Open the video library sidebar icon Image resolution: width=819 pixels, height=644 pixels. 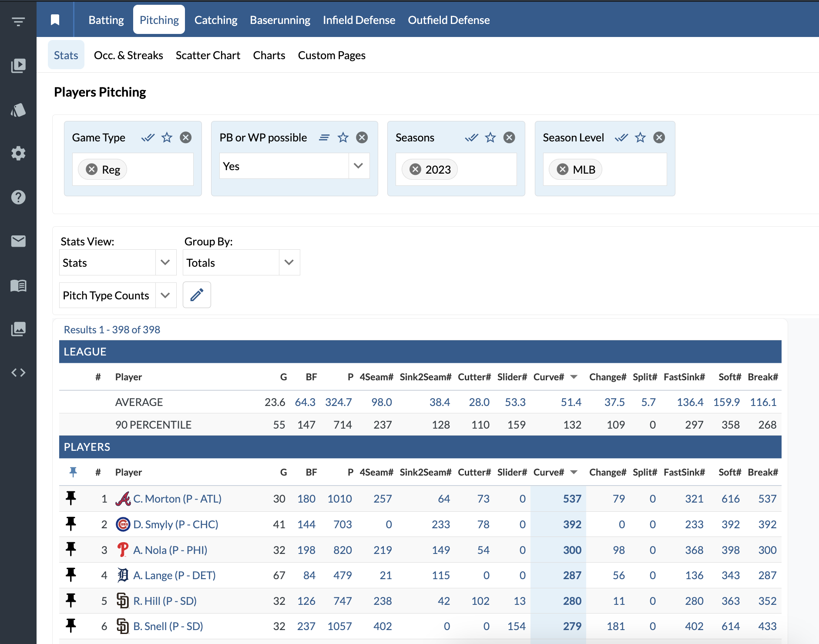pos(18,66)
